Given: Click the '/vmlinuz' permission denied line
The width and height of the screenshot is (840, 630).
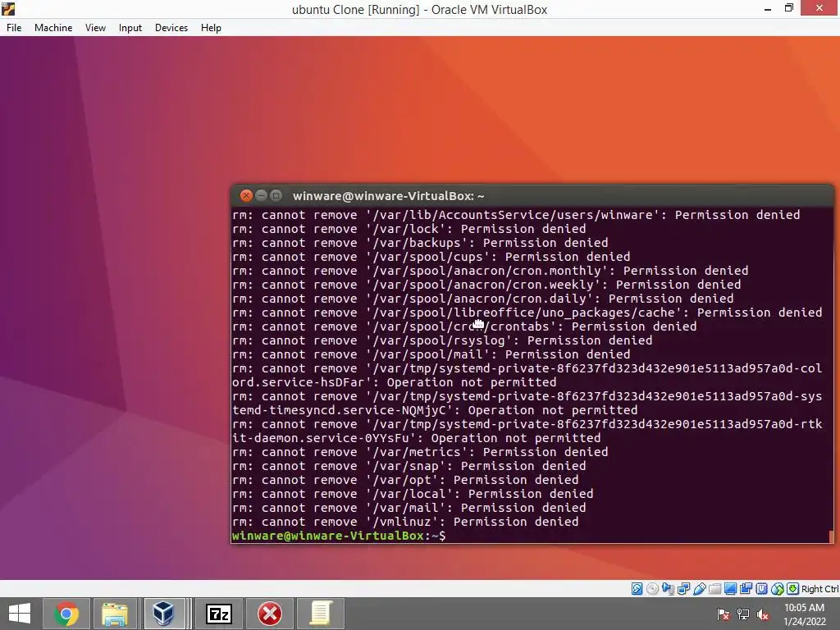Looking at the screenshot, I should 405,522.
